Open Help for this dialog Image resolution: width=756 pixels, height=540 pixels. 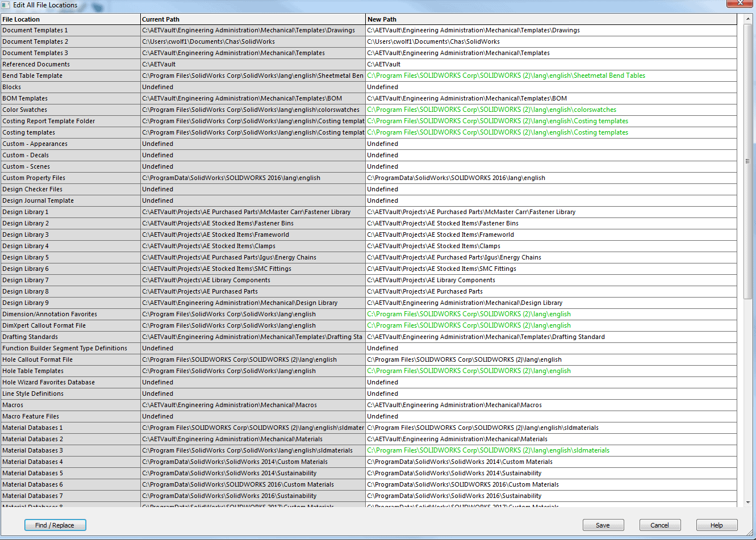coord(717,525)
